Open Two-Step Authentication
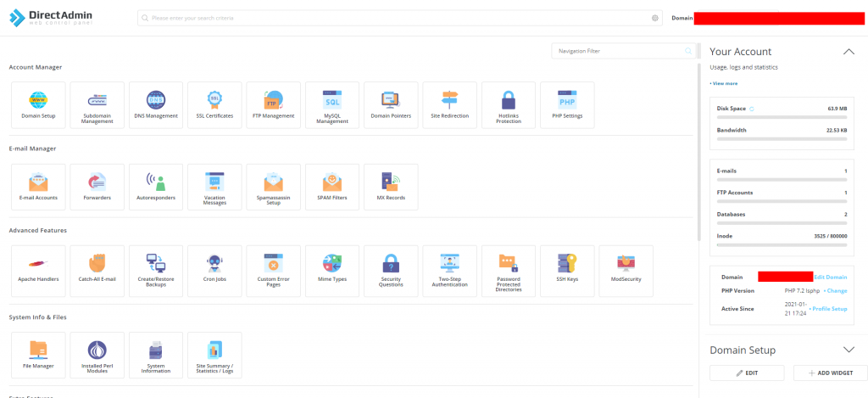 pyautogui.click(x=449, y=271)
